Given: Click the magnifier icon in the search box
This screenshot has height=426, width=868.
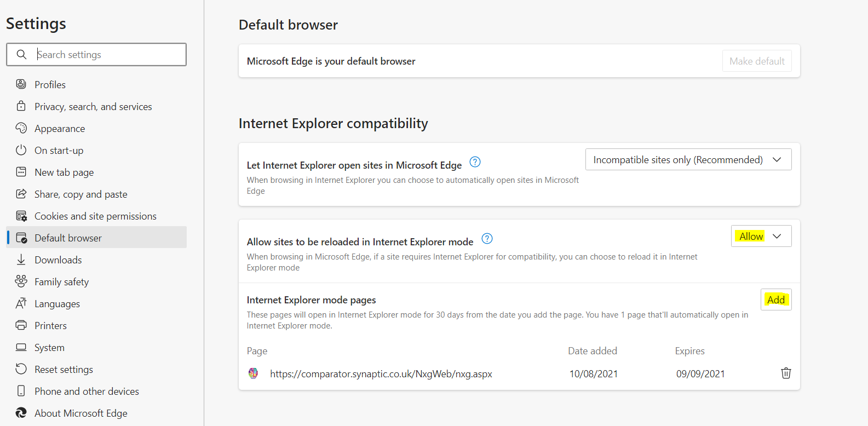Looking at the screenshot, I should (x=21, y=55).
